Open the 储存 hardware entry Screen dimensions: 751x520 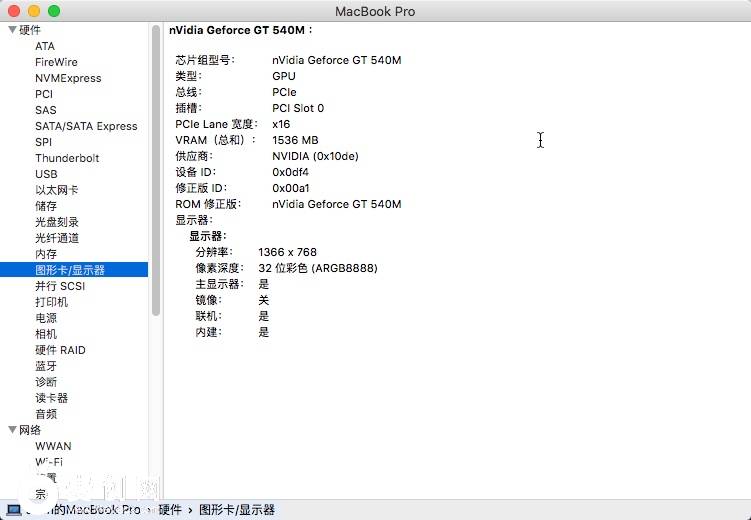(46, 206)
